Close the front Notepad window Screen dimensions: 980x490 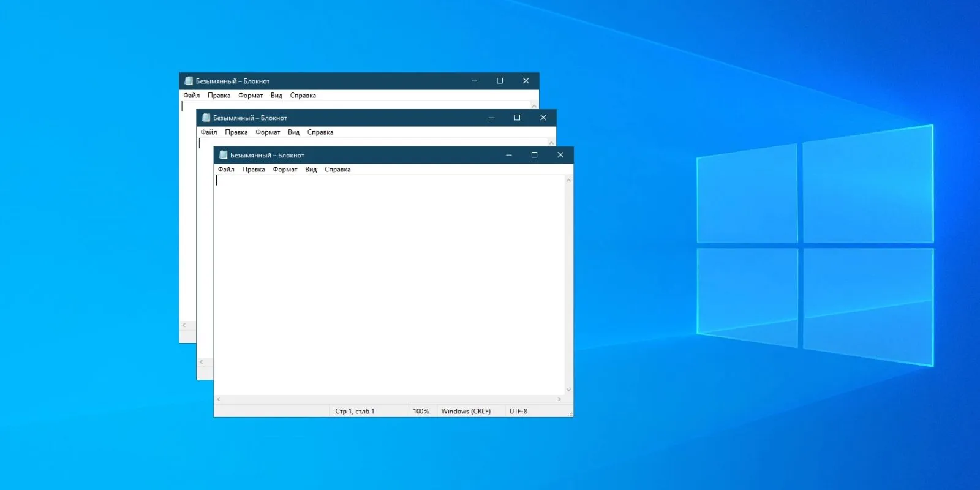(x=560, y=155)
